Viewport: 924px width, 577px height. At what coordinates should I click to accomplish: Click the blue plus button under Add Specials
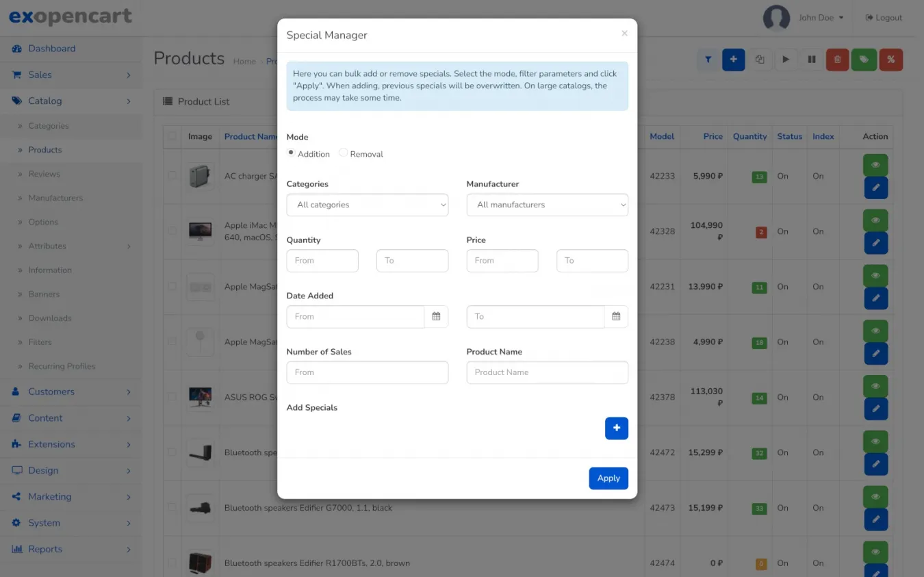[616, 428]
